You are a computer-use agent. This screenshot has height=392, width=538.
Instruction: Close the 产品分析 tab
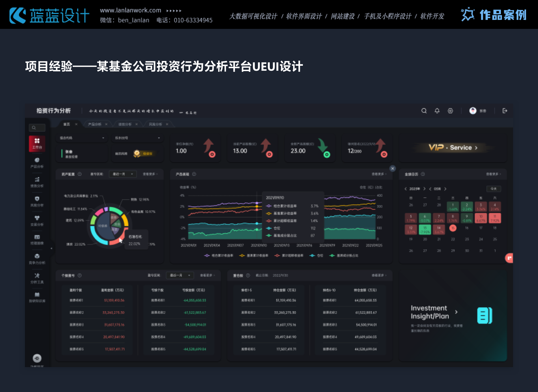tap(106, 124)
